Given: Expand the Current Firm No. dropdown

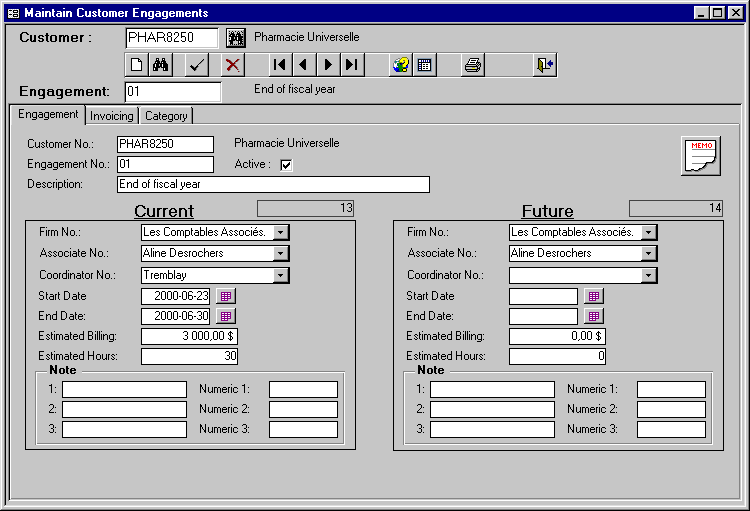Looking at the screenshot, I should tap(281, 232).
